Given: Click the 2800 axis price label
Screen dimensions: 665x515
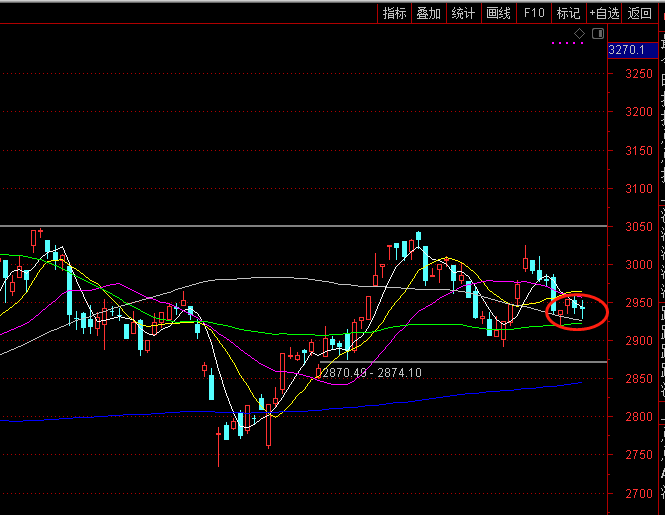Looking at the screenshot, I should point(639,417).
